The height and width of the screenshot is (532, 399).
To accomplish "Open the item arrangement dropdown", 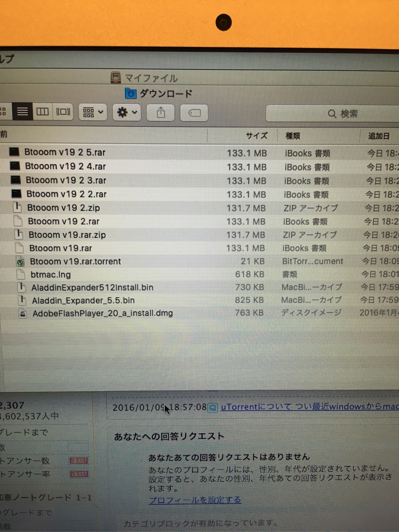I will (x=93, y=112).
